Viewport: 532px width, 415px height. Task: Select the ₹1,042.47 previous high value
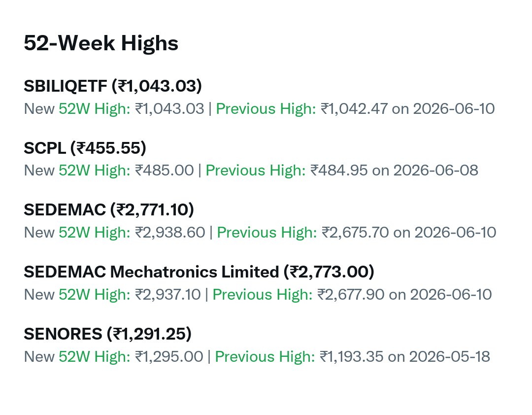click(x=354, y=108)
